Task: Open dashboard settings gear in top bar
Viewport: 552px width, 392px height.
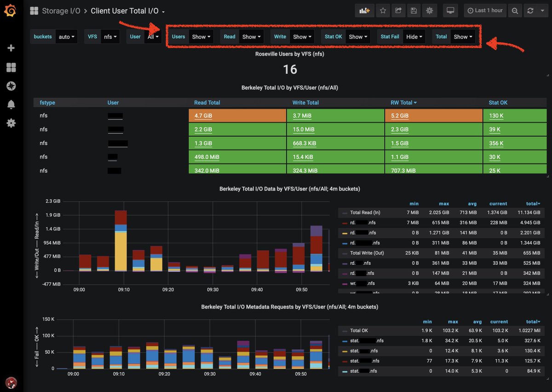Action: pyautogui.click(x=430, y=11)
